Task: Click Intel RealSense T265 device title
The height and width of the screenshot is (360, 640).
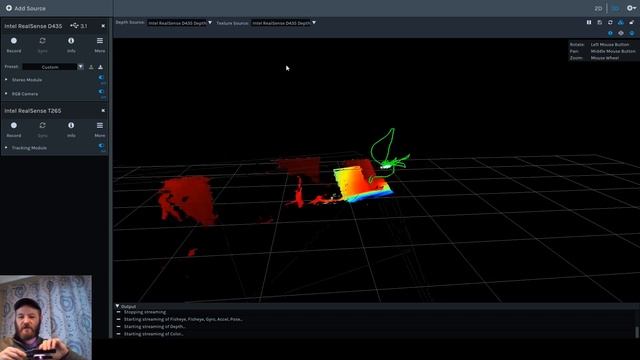Action: point(33,111)
